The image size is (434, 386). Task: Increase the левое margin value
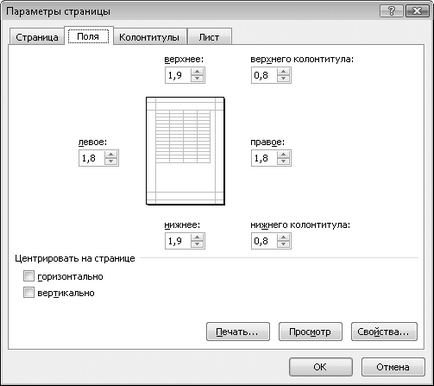tap(111, 154)
